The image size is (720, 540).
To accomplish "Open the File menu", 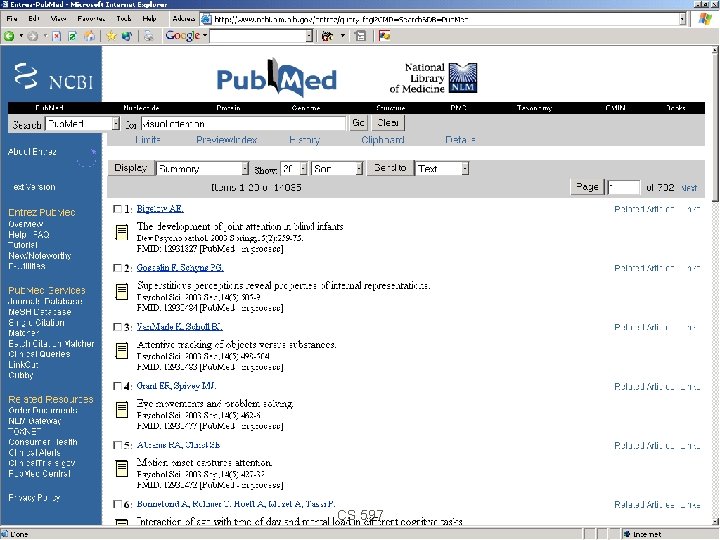I will 12,19.
